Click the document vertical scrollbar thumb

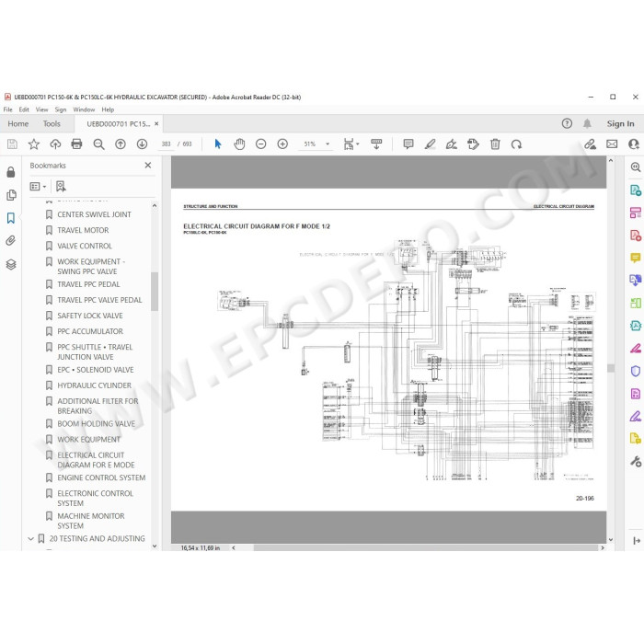(611, 368)
